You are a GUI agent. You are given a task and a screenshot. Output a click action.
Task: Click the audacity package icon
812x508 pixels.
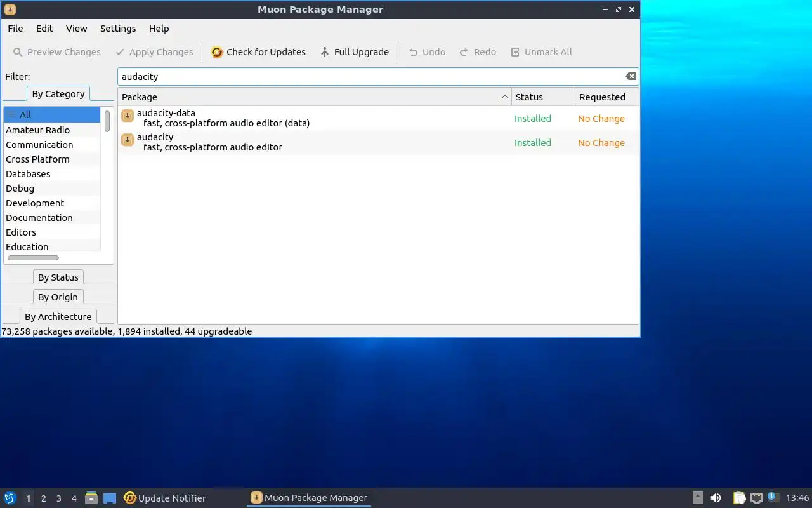click(128, 140)
